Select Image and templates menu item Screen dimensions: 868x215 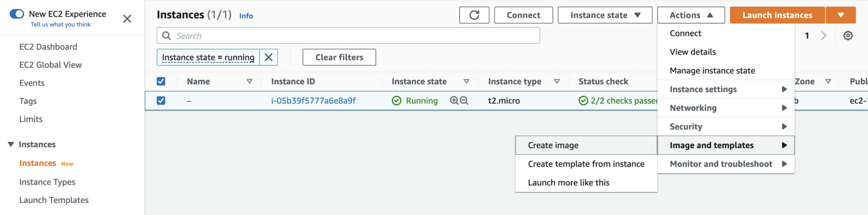[726, 145]
